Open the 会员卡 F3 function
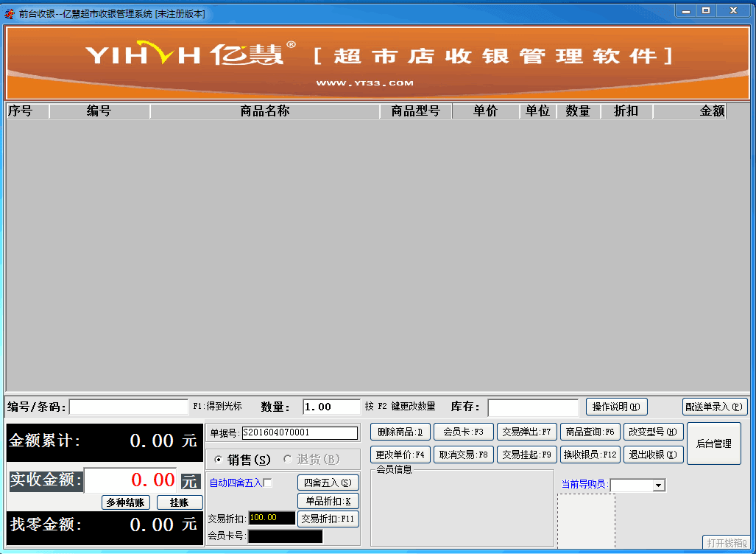 [463, 432]
